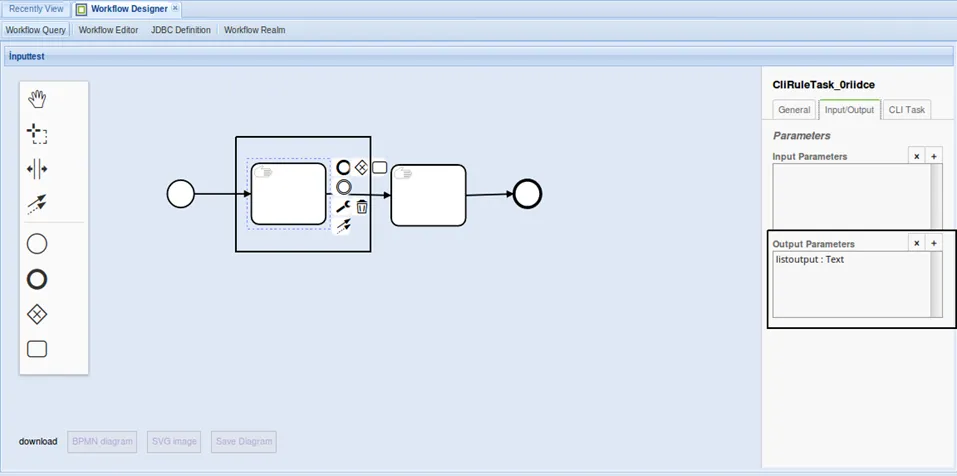957x476 pixels.
Task: Close the Workflow Designer tab
Action: point(175,9)
